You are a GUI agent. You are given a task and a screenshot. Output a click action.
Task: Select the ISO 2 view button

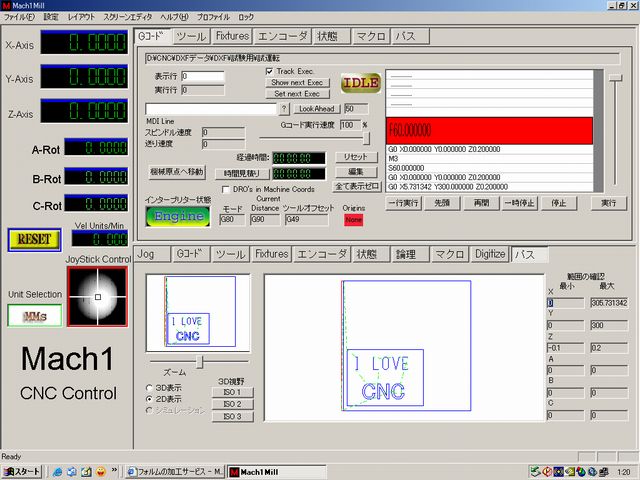click(x=233, y=404)
